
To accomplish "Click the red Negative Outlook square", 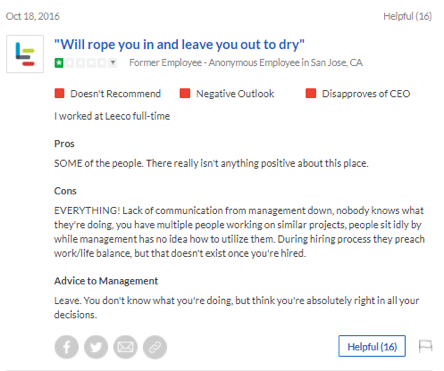I will pos(185,93).
